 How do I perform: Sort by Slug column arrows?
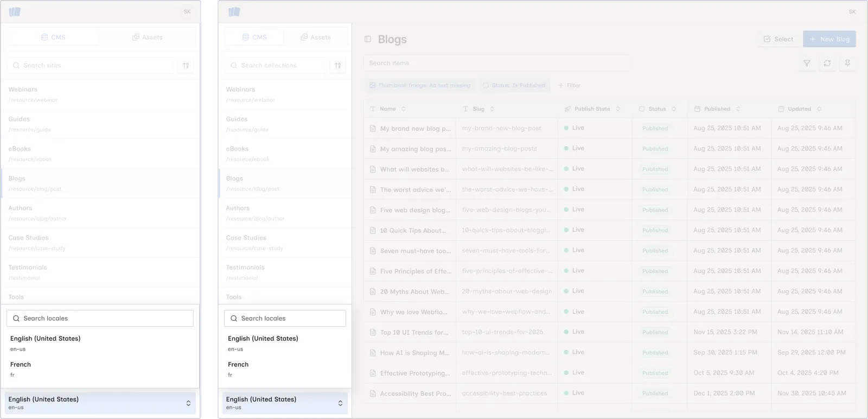(492, 109)
